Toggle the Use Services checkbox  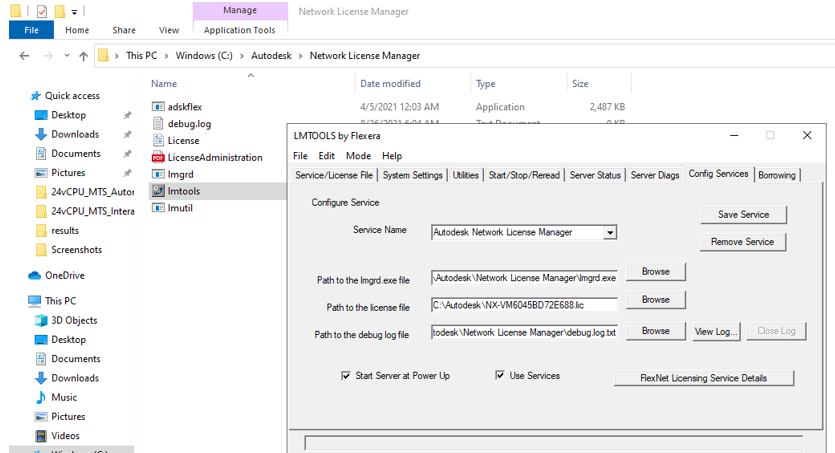(500, 376)
